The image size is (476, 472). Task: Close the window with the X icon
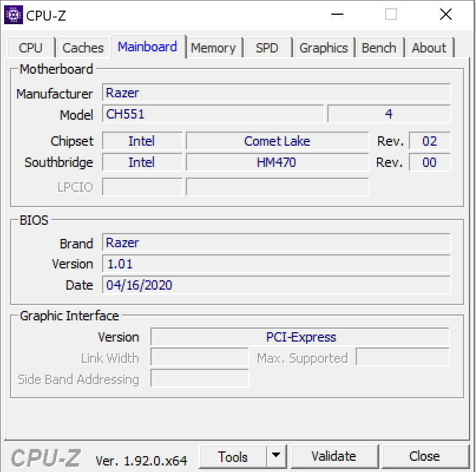(x=446, y=14)
